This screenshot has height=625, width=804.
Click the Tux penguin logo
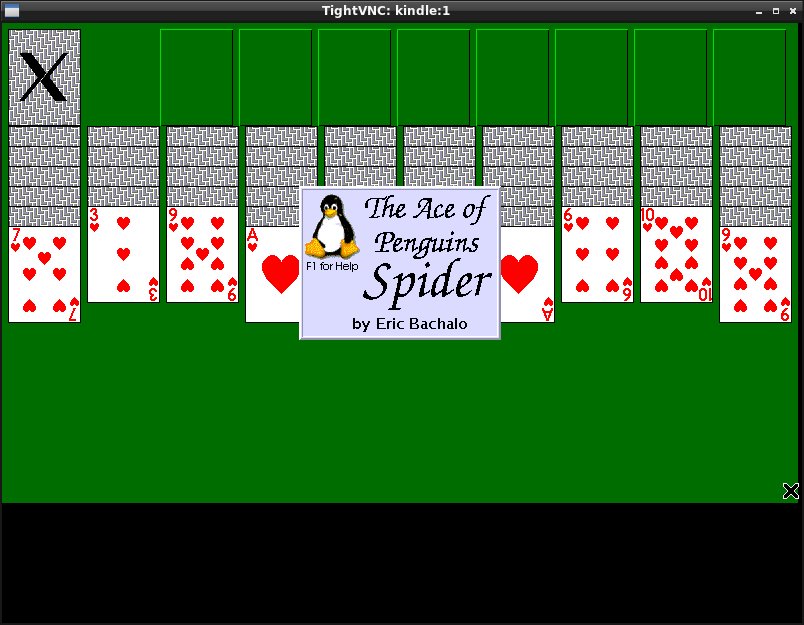tap(332, 226)
